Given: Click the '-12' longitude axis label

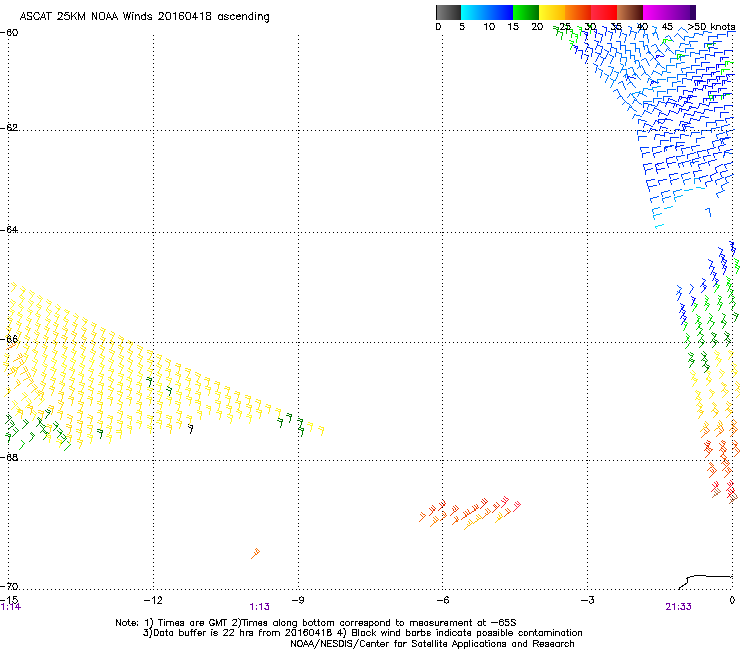Looking at the screenshot, I should click(x=153, y=600).
